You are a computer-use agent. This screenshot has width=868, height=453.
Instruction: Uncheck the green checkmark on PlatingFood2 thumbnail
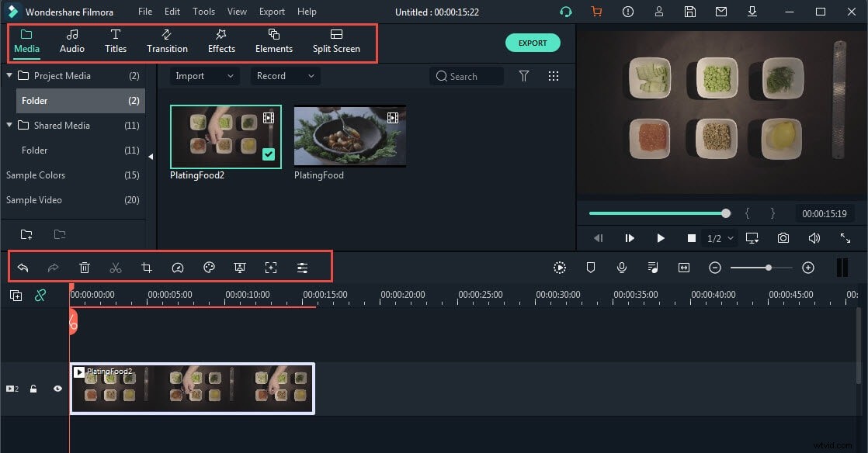(x=269, y=154)
